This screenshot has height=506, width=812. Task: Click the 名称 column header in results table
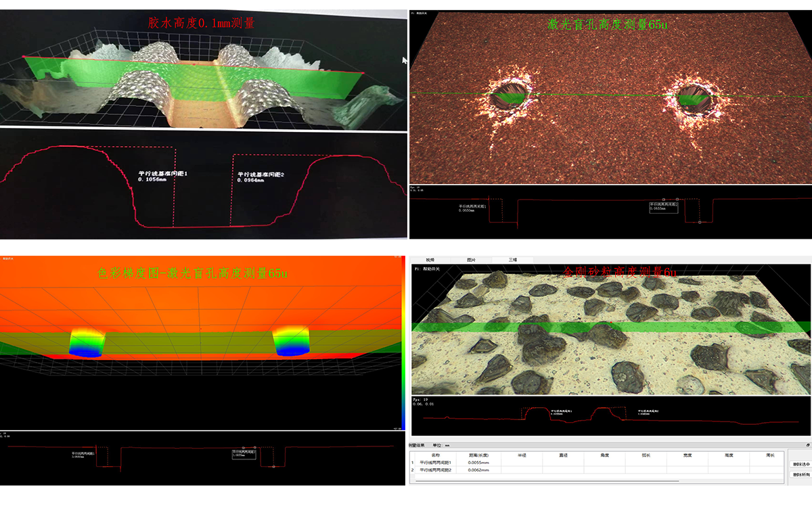point(435,455)
